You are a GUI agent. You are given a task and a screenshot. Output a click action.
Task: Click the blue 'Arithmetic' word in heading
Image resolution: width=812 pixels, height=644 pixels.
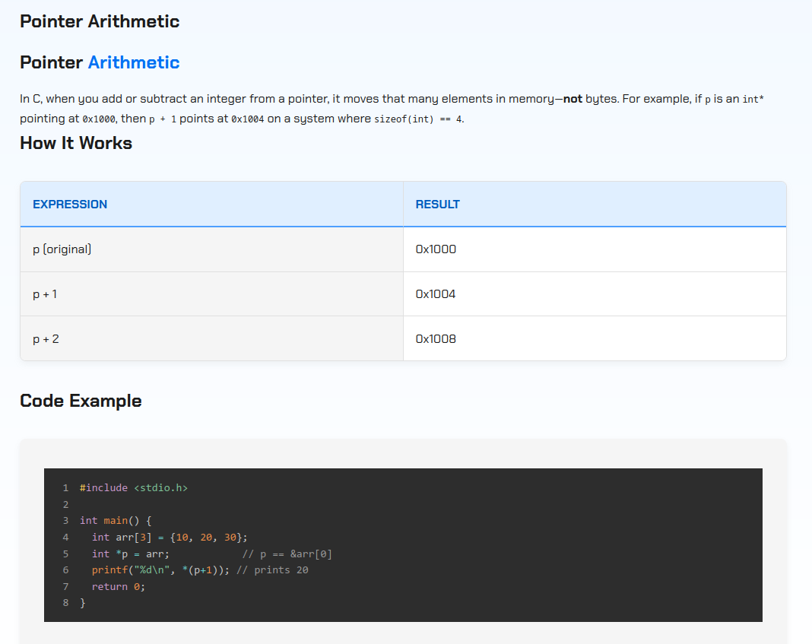[x=134, y=62]
